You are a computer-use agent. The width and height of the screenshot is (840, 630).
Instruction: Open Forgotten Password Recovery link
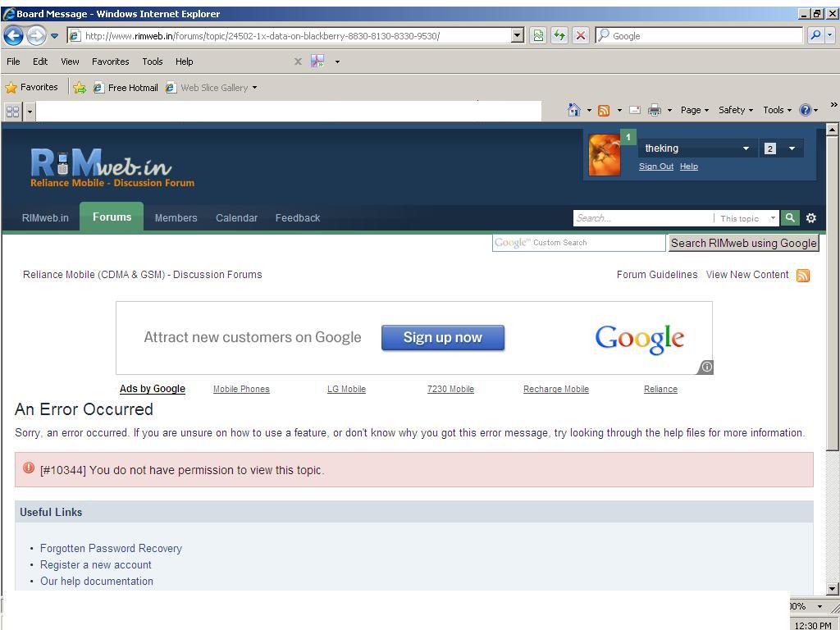(111, 548)
